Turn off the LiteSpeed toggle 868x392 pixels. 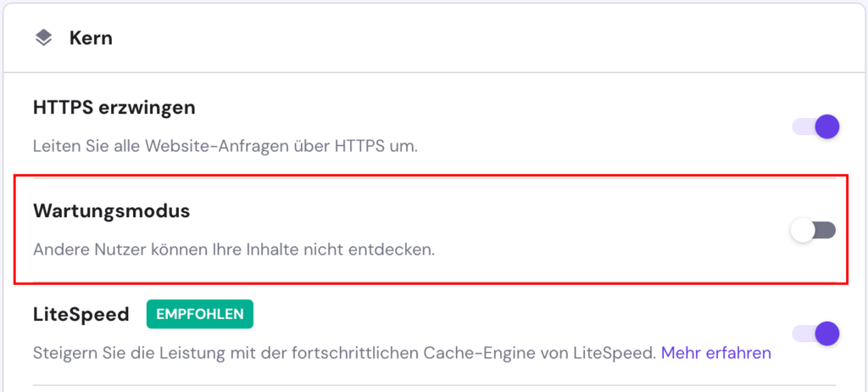(815, 333)
